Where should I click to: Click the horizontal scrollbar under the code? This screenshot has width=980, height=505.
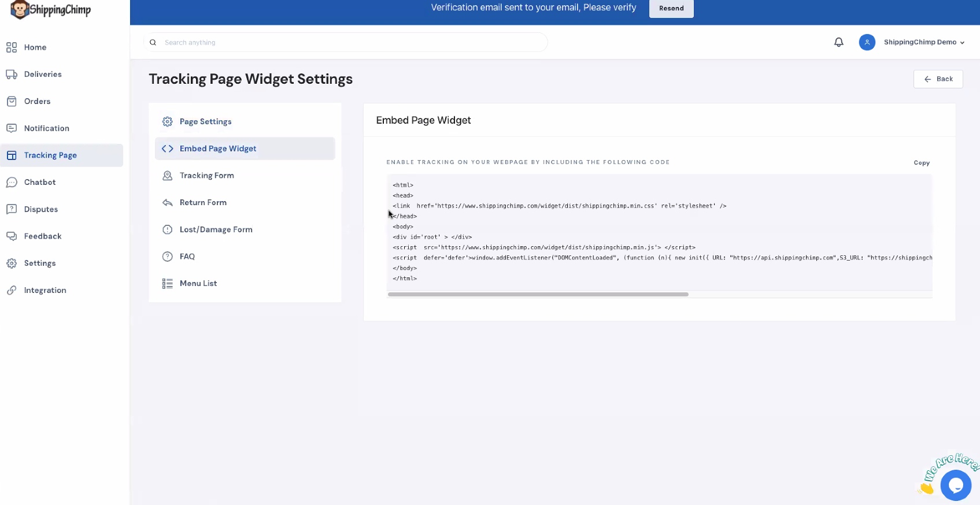tap(538, 295)
